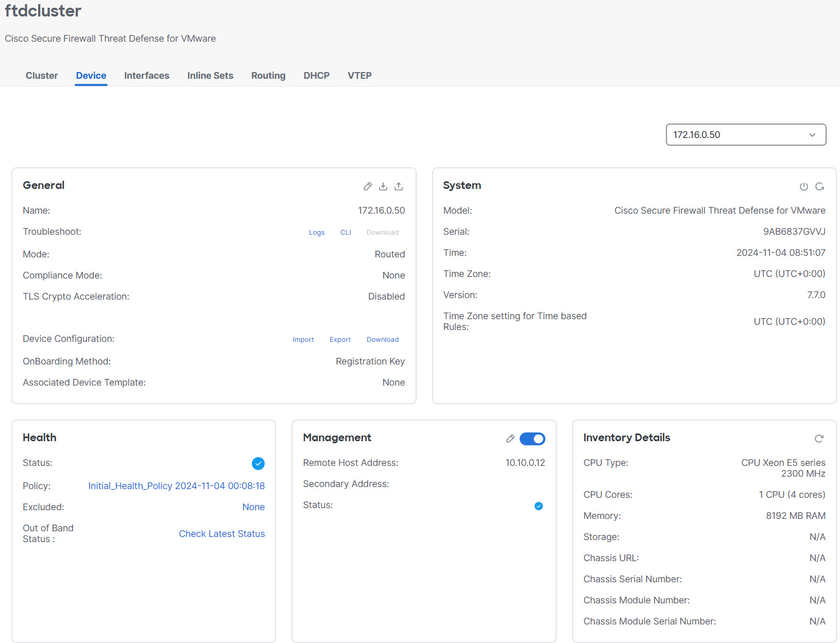
Task: Edit the General device settings via pencil icon
Action: point(367,186)
